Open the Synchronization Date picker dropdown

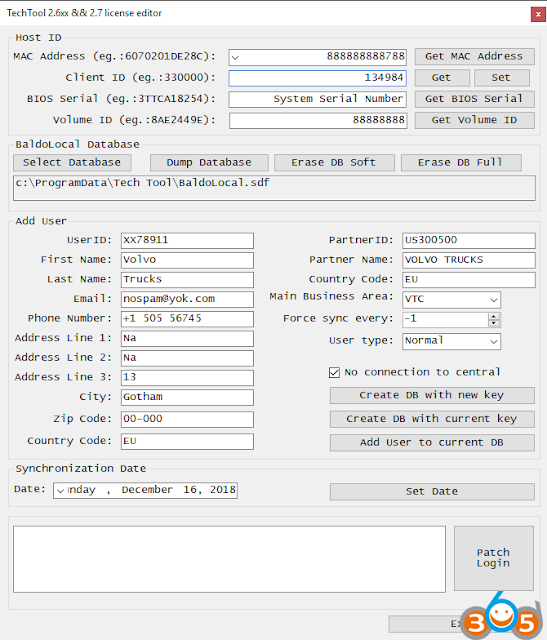[x=60, y=491]
